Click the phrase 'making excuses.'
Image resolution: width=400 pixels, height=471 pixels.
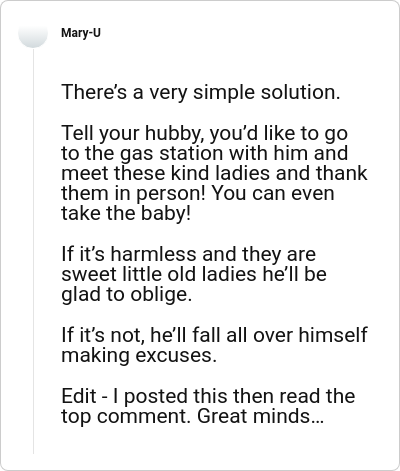139,355
